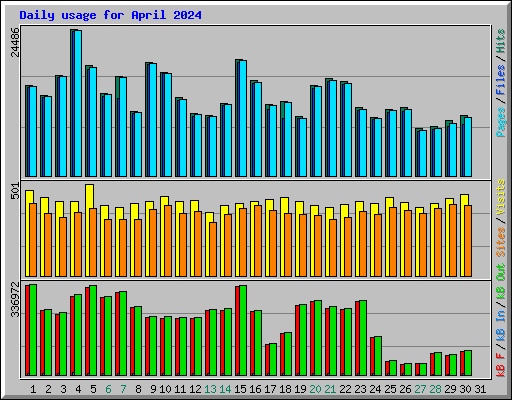Click the orange sites bar for day 1
Screen dimensions: 512x400
pyautogui.click(x=33, y=240)
